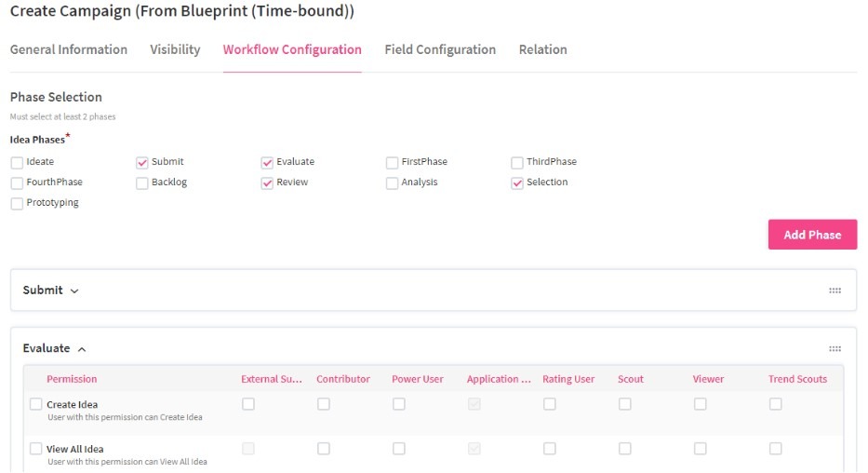Select the Backlog phase checkbox
The height and width of the screenshot is (473, 868).
point(142,183)
